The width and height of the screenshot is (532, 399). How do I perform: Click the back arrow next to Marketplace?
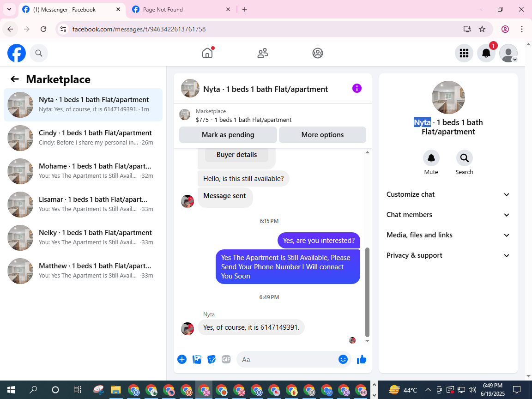[x=15, y=79]
